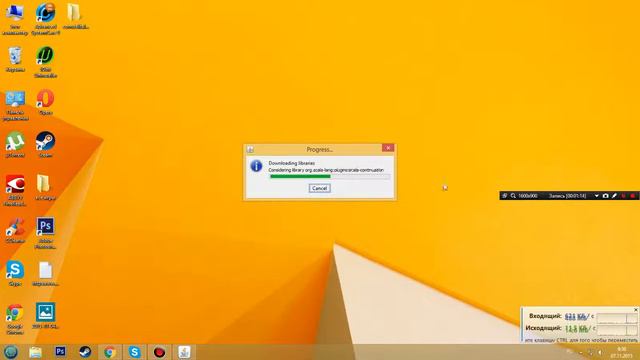Launch CCleaner desktop shortcut
This screenshot has height=360, width=640.
pyautogui.click(x=15, y=231)
